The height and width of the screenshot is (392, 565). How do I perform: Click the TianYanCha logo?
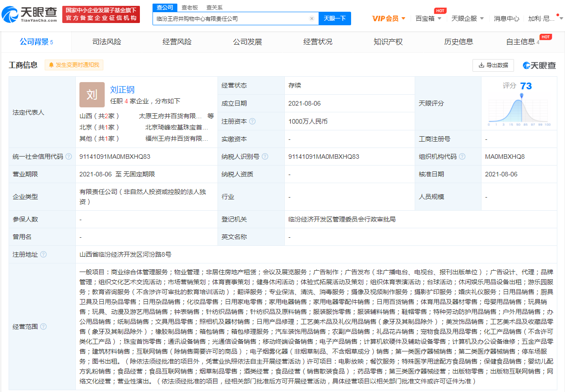pos(29,14)
